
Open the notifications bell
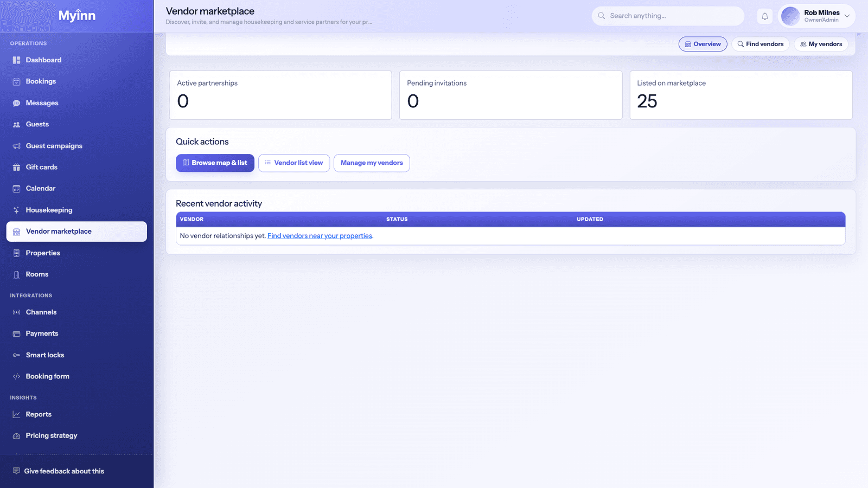click(x=765, y=16)
